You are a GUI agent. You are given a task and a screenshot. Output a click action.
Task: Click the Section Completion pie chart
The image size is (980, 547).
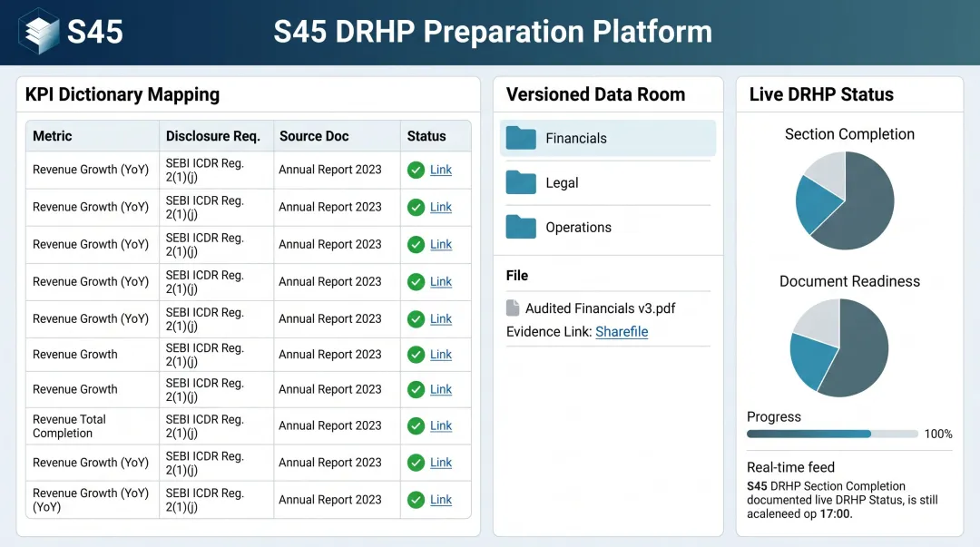(x=845, y=200)
